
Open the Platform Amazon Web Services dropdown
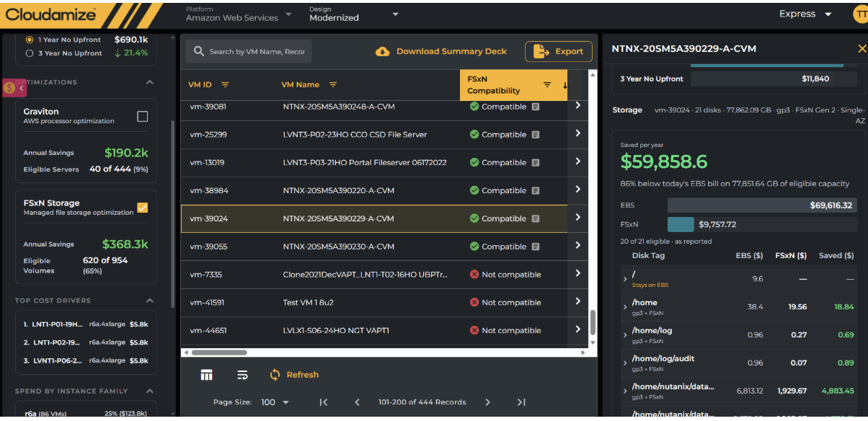click(239, 14)
